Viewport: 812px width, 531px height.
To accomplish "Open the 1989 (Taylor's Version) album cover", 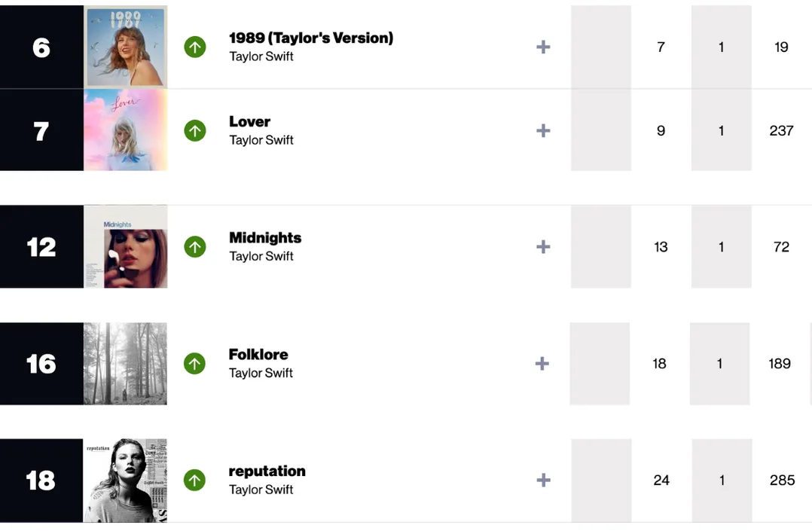I will 126,47.
